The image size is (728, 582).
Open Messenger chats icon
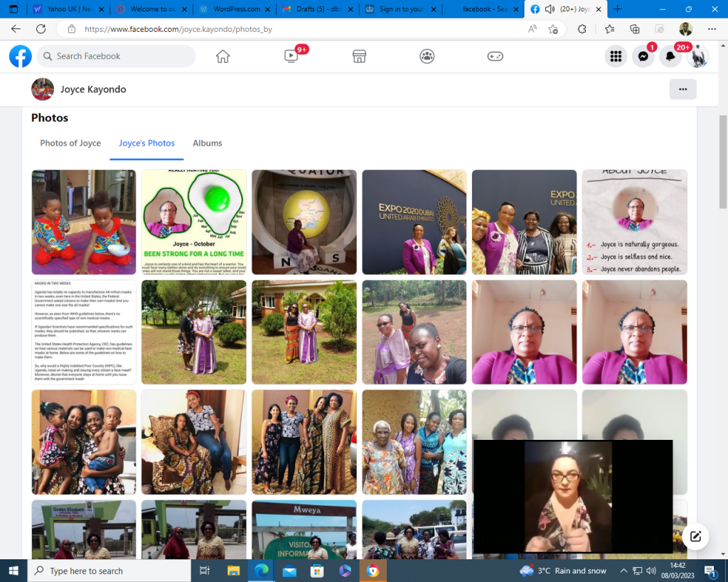(643, 57)
